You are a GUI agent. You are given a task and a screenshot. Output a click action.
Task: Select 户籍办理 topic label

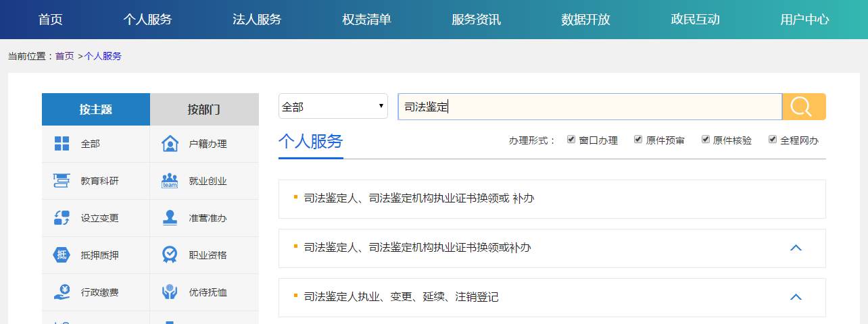pos(208,144)
